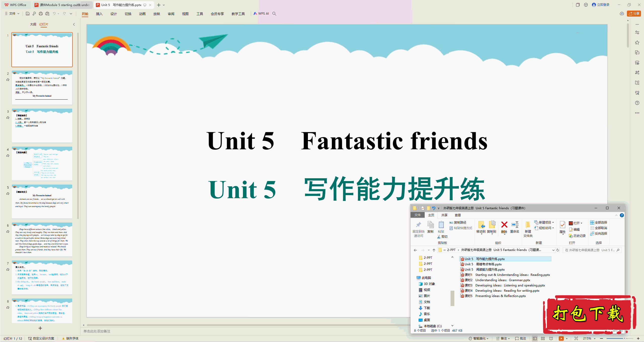Open the 文件 menu dropdown in WPS

[12, 14]
